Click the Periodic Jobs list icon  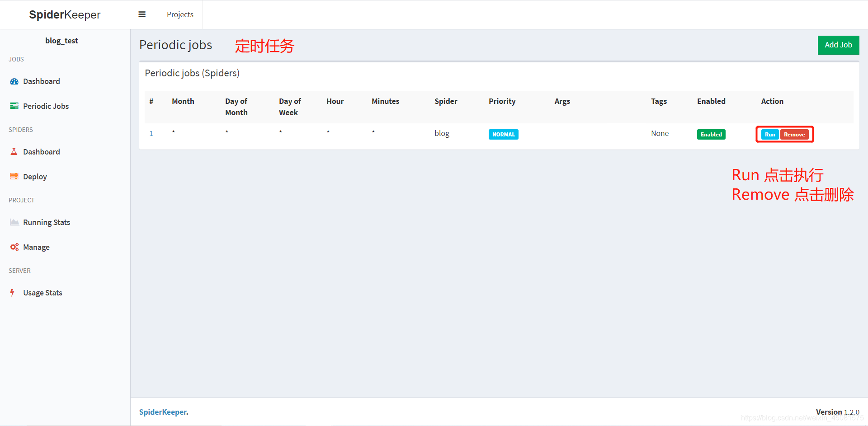14,106
